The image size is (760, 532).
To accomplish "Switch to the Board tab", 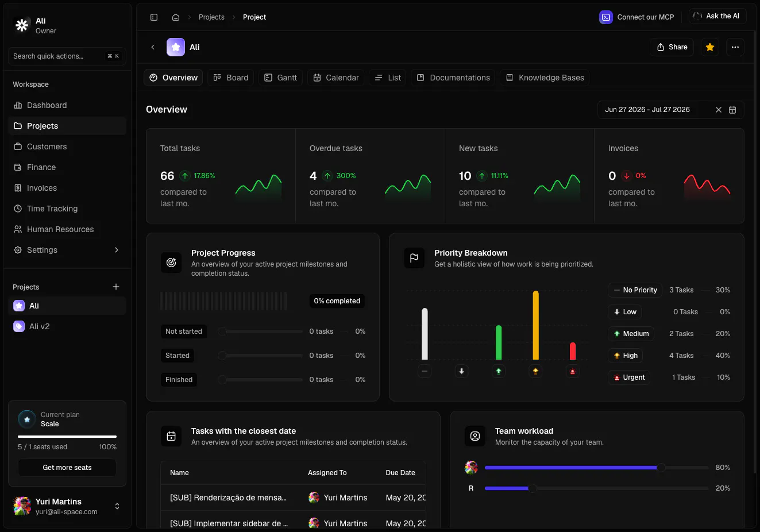I will click(x=231, y=78).
